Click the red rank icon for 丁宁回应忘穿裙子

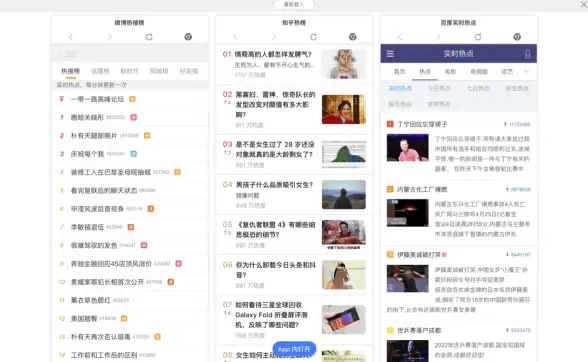390,124
